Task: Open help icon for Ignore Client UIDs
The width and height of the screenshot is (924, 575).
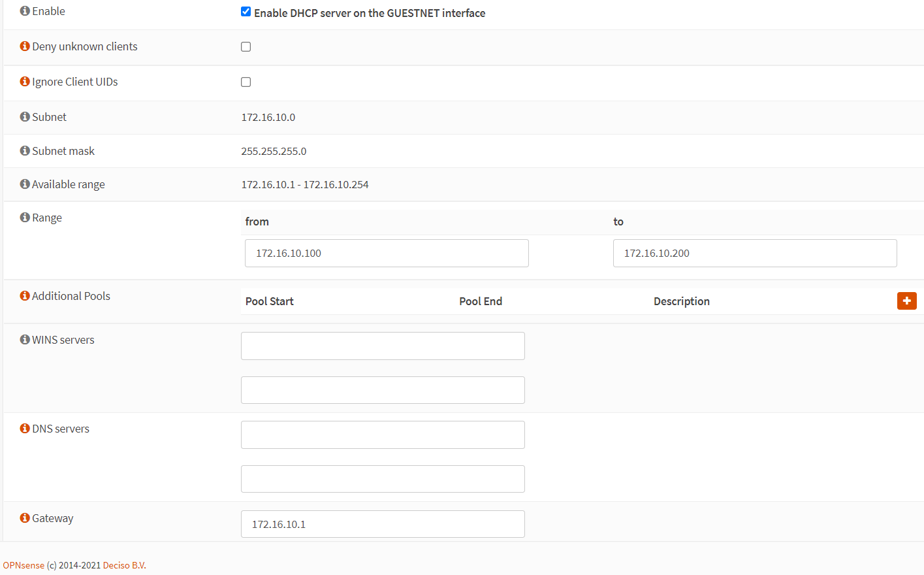Action: [25, 82]
